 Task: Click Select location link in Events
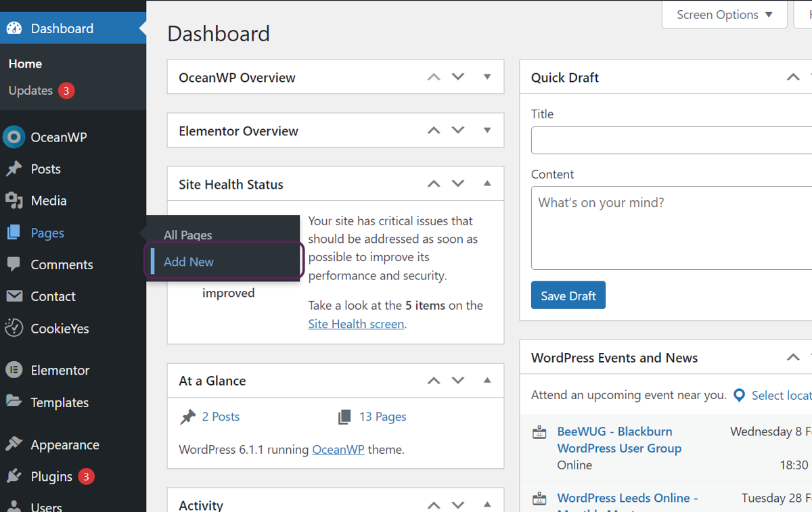coord(782,396)
